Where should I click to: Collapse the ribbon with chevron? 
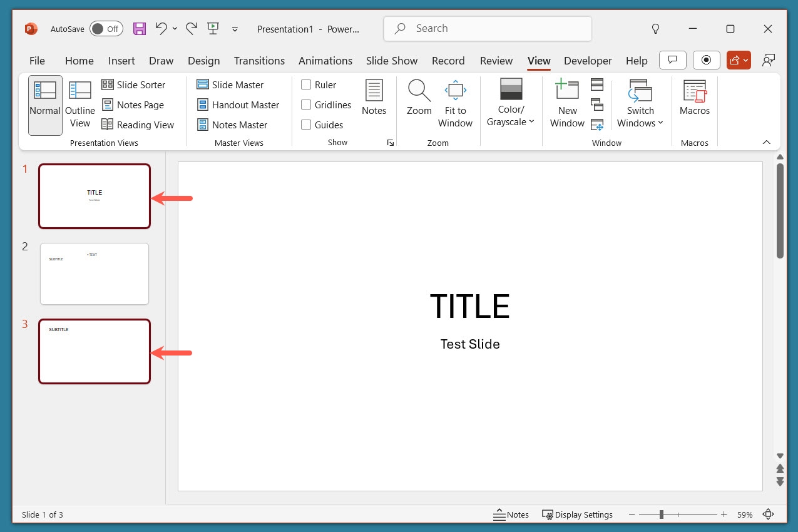pyautogui.click(x=766, y=142)
